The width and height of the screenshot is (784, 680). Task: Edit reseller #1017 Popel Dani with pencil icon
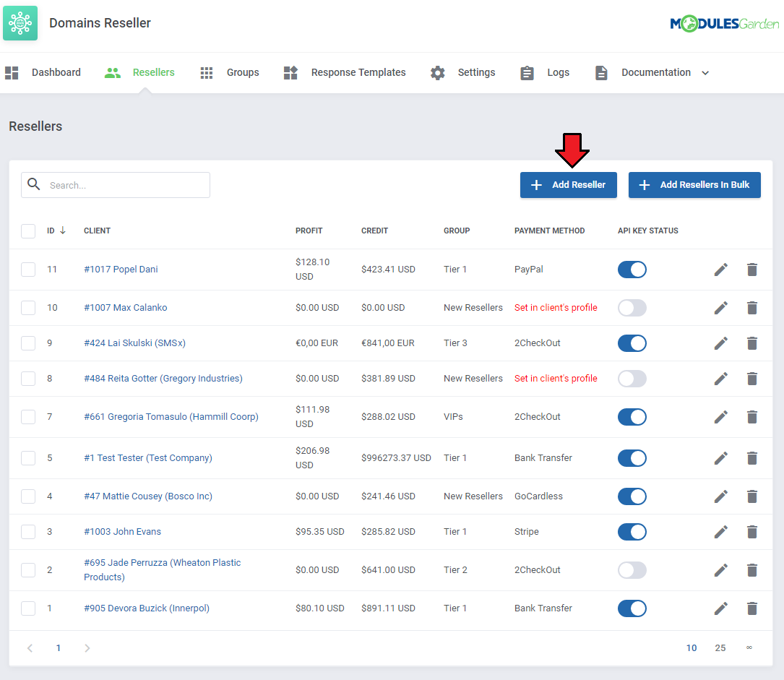[x=720, y=270]
